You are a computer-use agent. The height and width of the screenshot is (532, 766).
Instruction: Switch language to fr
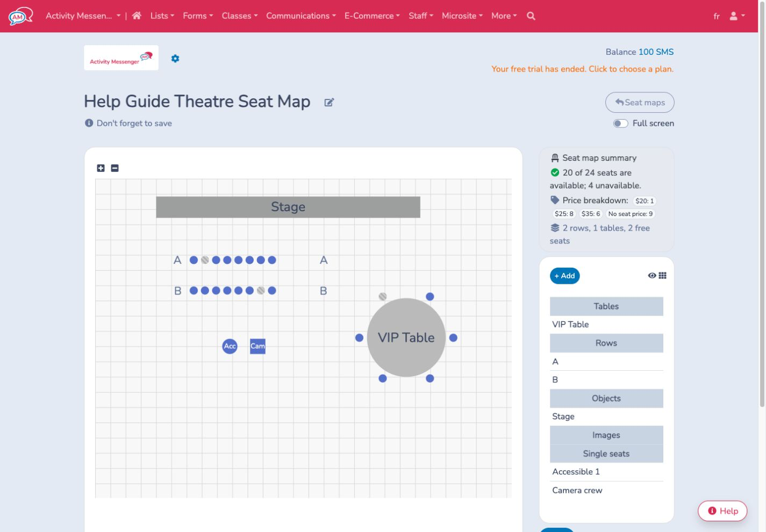point(717,17)
